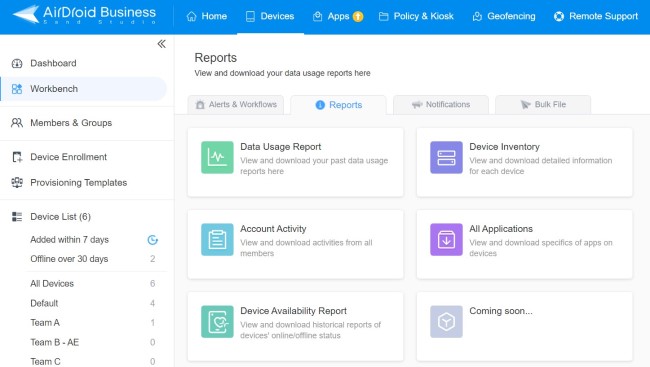The height and width of the screenshot is (367, 650).
Task: Open the Account Activity clipboard icon
Action: (x=217, y=239)
